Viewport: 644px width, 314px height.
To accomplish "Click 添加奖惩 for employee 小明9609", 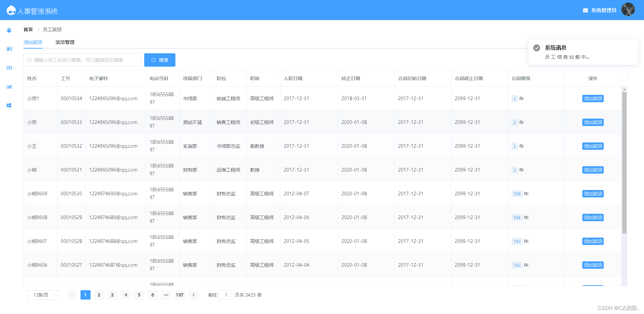I will (593, 194).
